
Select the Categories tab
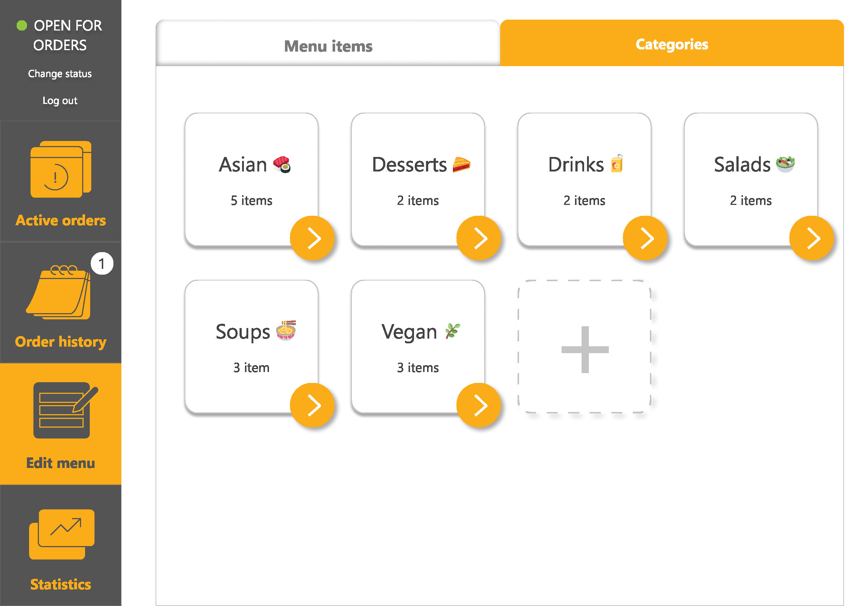(x=672, y=43)
